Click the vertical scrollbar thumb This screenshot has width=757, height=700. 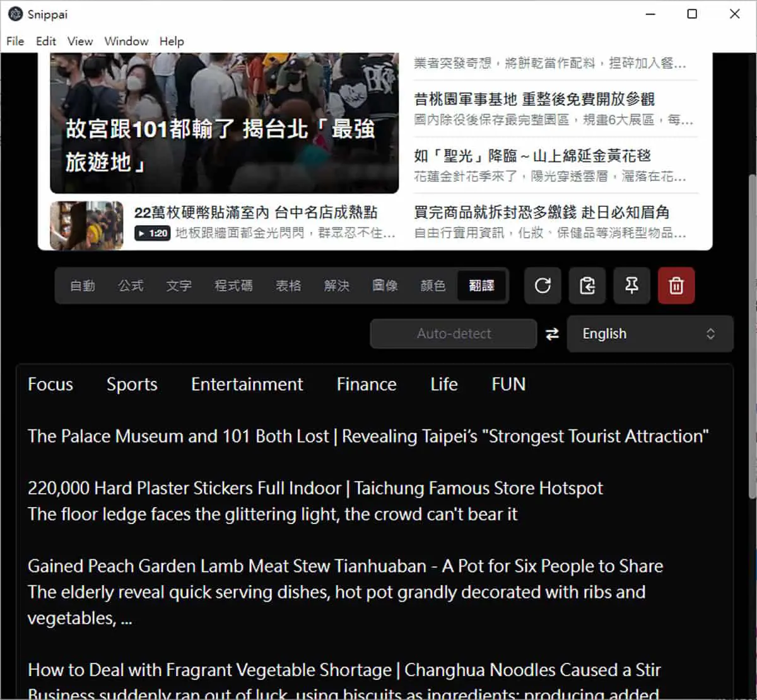tap(752, 337)
